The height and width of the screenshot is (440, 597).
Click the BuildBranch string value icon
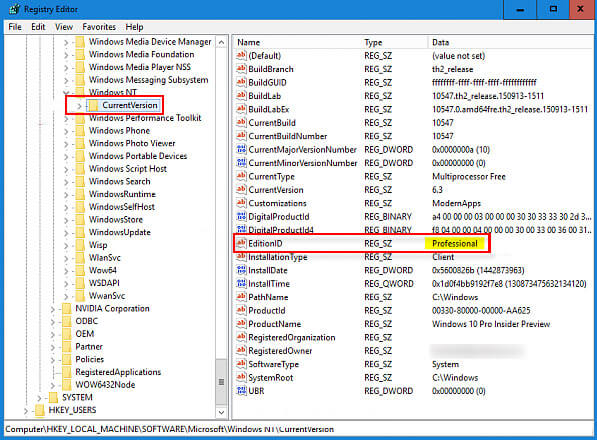click(x=241, y=69)
